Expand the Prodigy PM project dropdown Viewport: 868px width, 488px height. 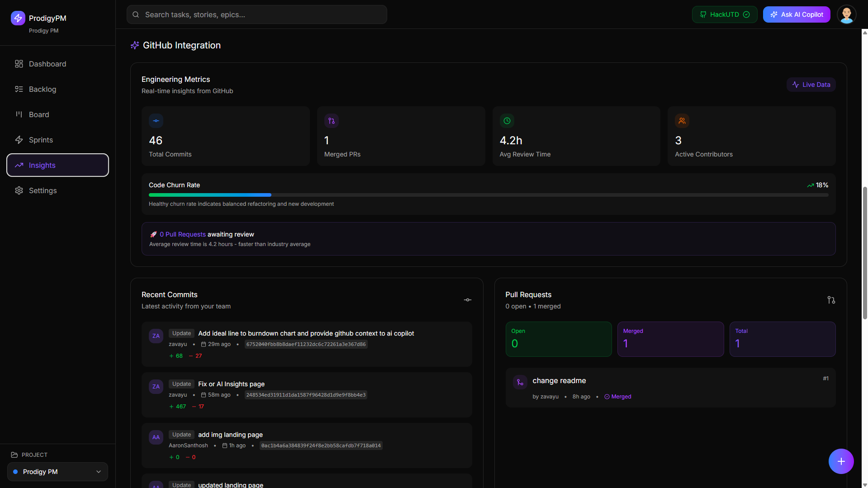coord(57,472)
